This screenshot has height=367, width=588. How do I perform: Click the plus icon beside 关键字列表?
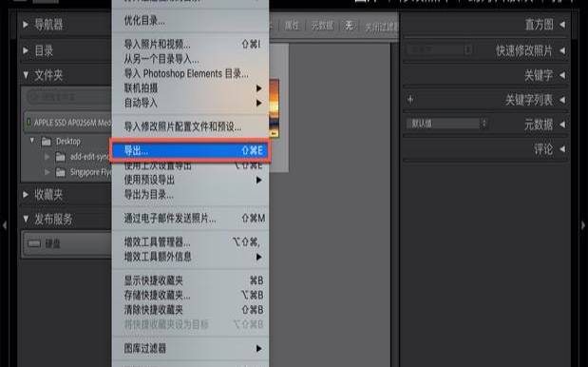[410, 100]
